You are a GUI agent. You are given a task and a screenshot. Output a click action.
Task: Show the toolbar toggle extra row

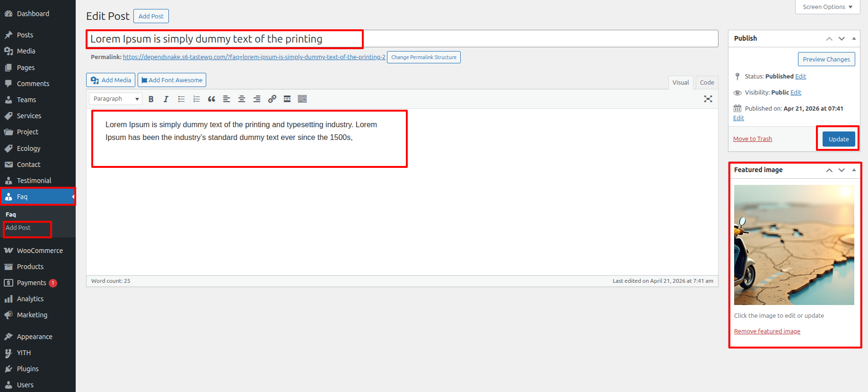tap(302, 99)
